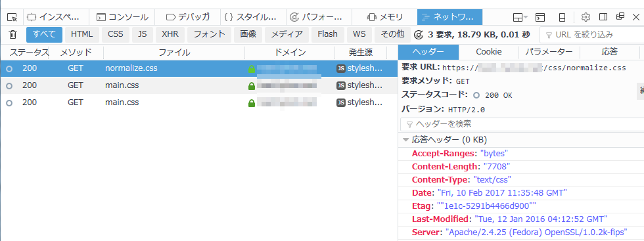Activate the element picker icon
The width and height of the screenshot is (644, 241).
12,17
